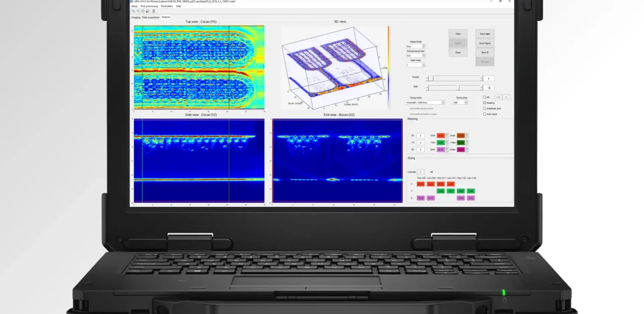Click the Thresh value input field

[x=489, y=78]
